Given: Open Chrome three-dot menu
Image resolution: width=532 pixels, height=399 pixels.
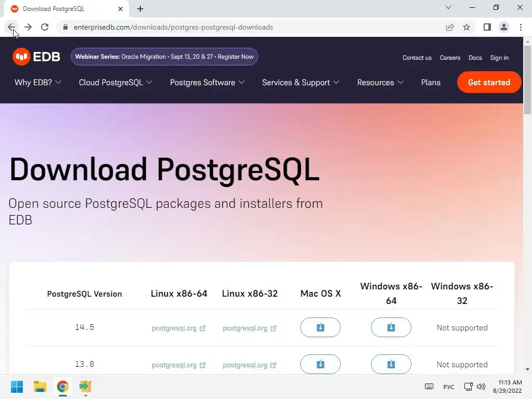Looking at the screenshot, I should tap(521, 27).
